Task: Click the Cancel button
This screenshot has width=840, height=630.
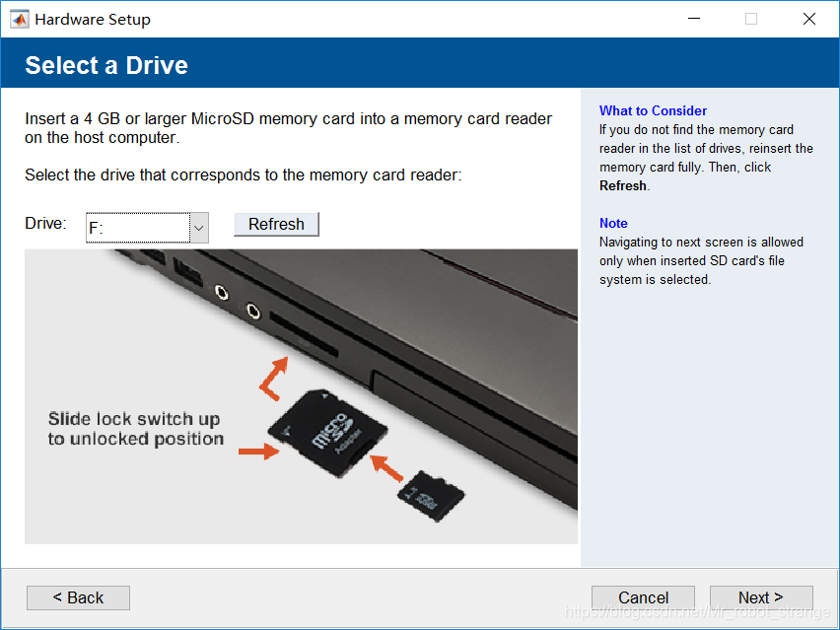Action: click(643, 597)
